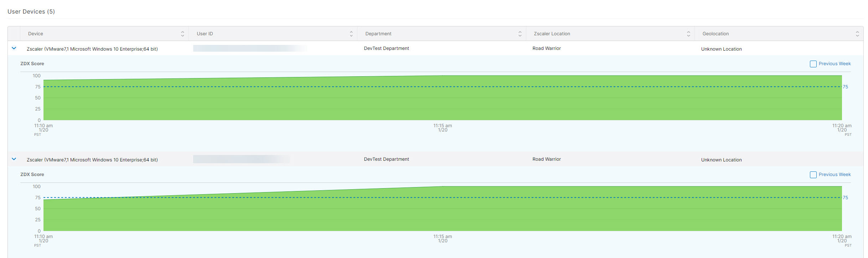Click the 11:15 am label on second chart

click(x=443, y=237)
